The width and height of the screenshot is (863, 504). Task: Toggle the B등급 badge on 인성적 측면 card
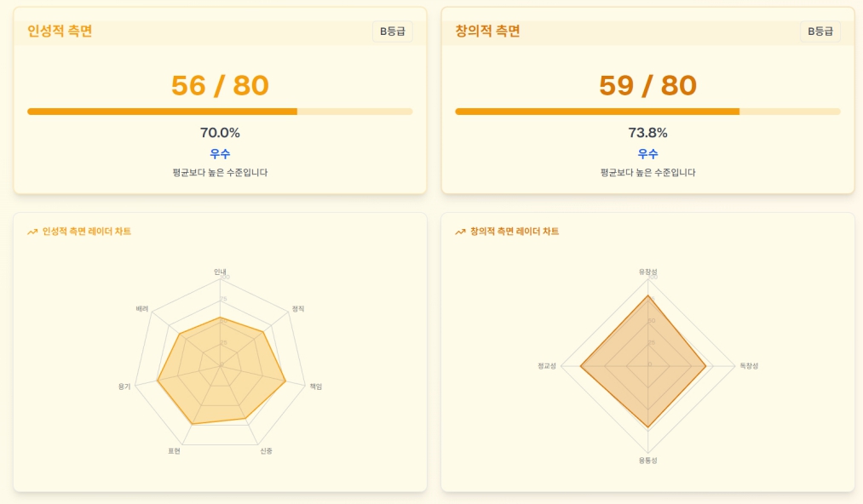point(391,31)
